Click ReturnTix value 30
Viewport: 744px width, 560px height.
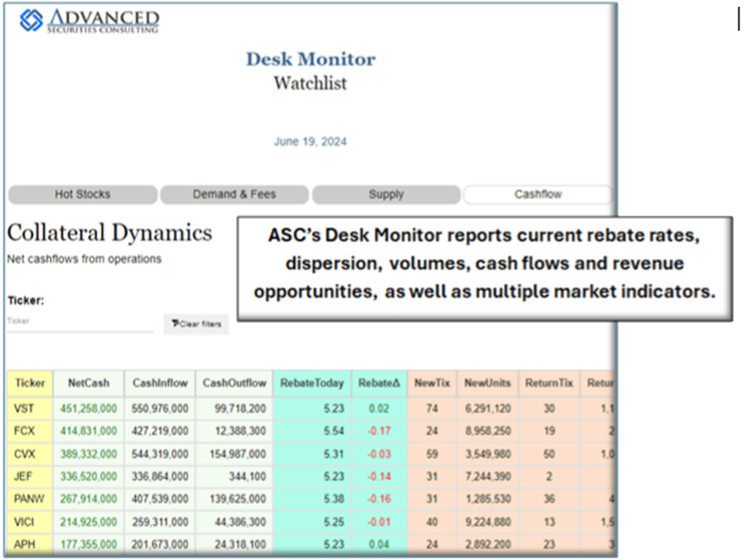point(549,408)
